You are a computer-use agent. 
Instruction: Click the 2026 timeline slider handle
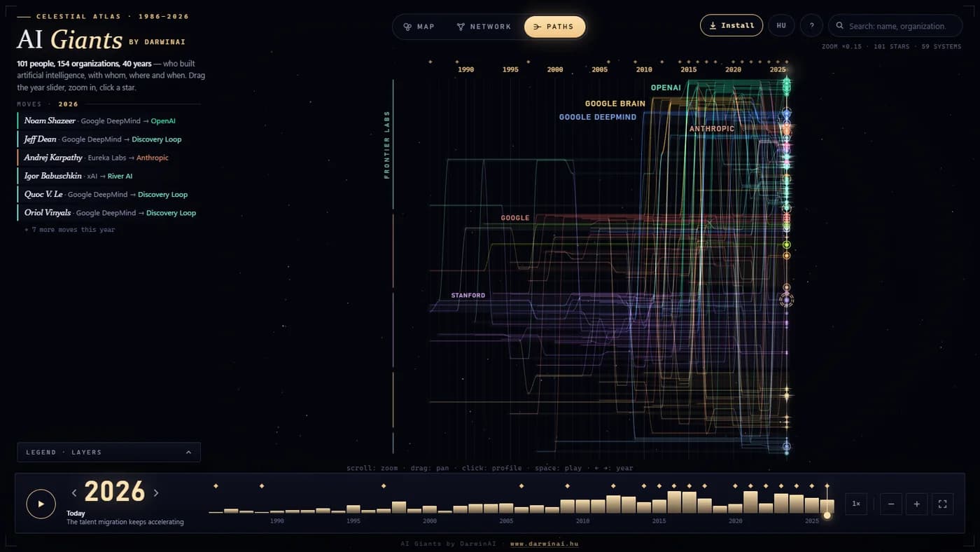[827, 515]
